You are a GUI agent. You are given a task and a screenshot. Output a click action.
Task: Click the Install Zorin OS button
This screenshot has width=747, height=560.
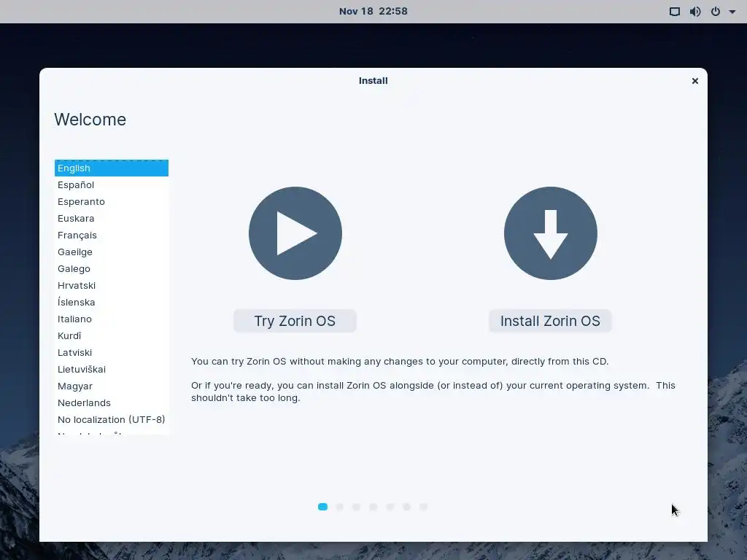pos(550,321)
